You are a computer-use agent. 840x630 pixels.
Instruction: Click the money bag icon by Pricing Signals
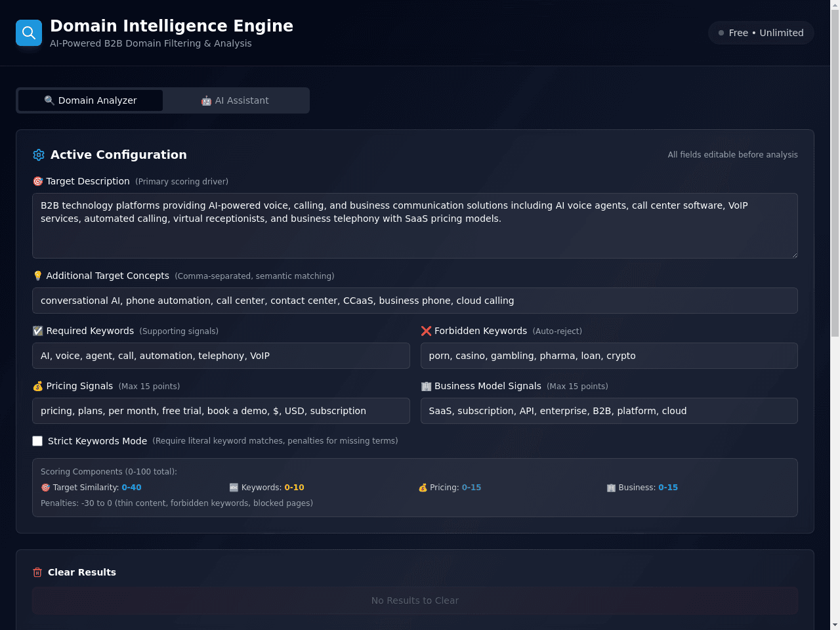click(x=37, y=386)
